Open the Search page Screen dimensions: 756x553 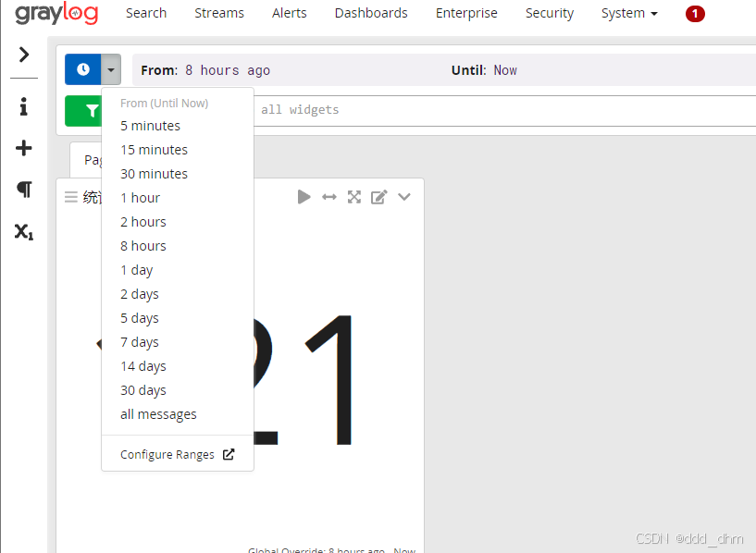[146, 13]
